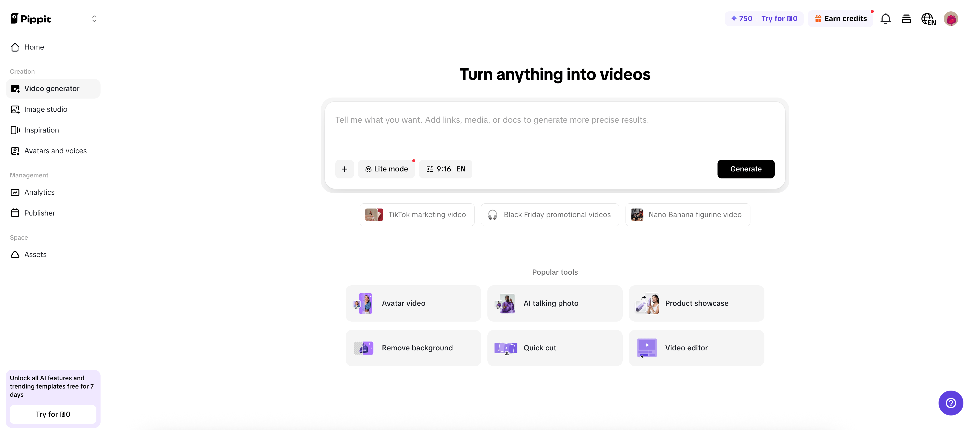This screenshot has height=430, width=980.
Task: Click the language globe EN icon
Action: (x=928, y=19)
